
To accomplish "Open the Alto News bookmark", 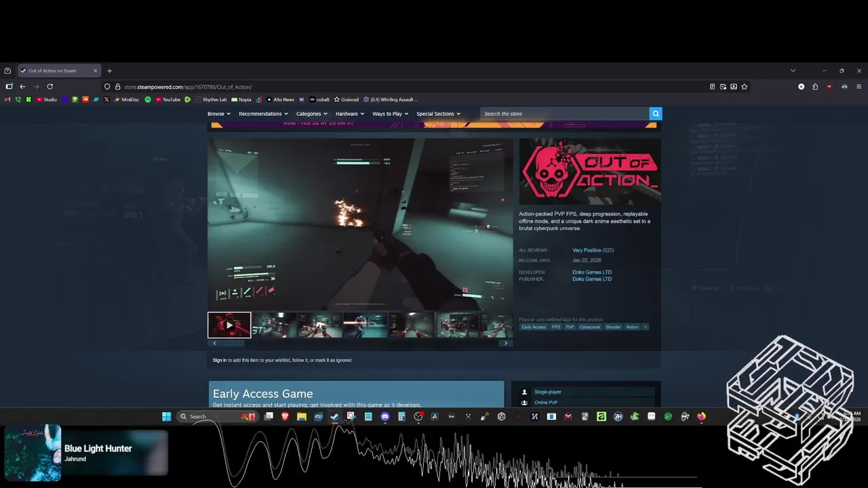I will point(279,100).
